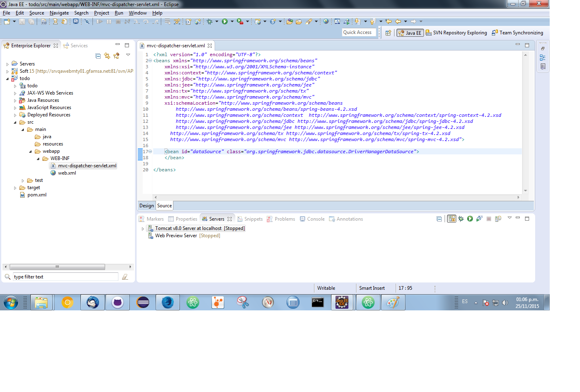Image resolution: width=580 pixels, height=392 pixels.
Task: Click the Open Type toolbar icon
Action: click(289, 21)
